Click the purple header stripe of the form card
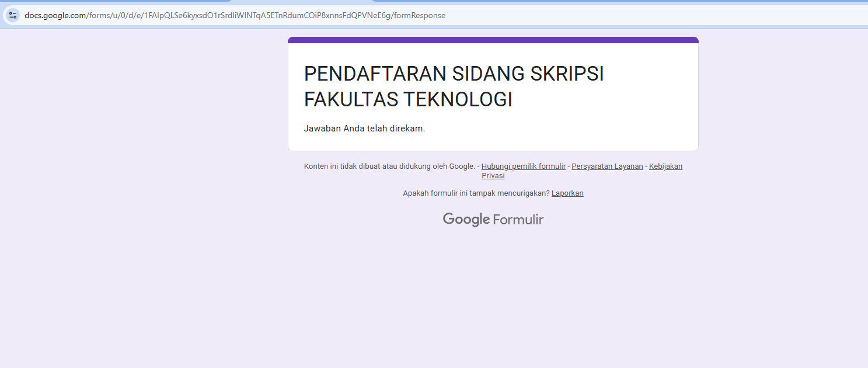Viewport: 868px width, 368px height. click(493, 40)
